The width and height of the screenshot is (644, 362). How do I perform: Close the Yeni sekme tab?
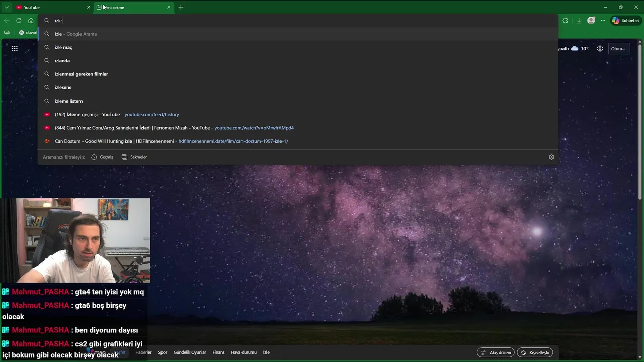click(x=169, y=7)
